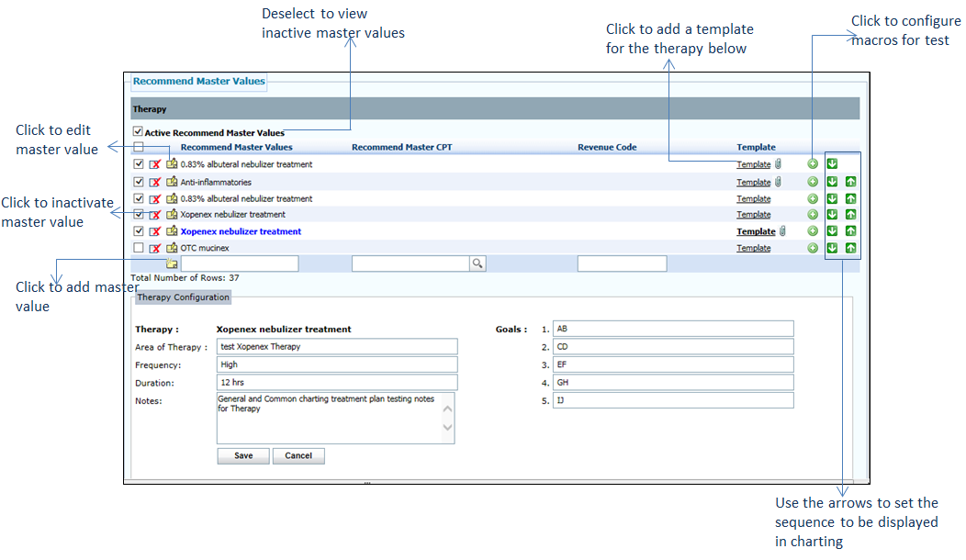Viewport: 966px width, 560px height.
Task: Click green plus icon on non-bold Xopenex row
Action: pyautogui.click(x=813, y=215)
